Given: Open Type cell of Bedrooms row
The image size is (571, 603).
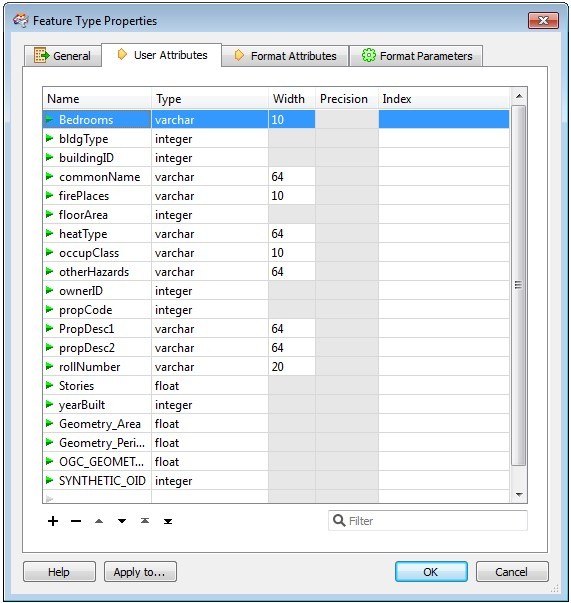Looking at the screenshot, I should (210, 119).
